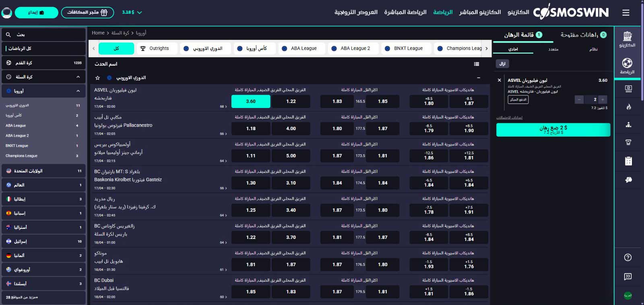Open the Israel country row

tap(44, 241)
